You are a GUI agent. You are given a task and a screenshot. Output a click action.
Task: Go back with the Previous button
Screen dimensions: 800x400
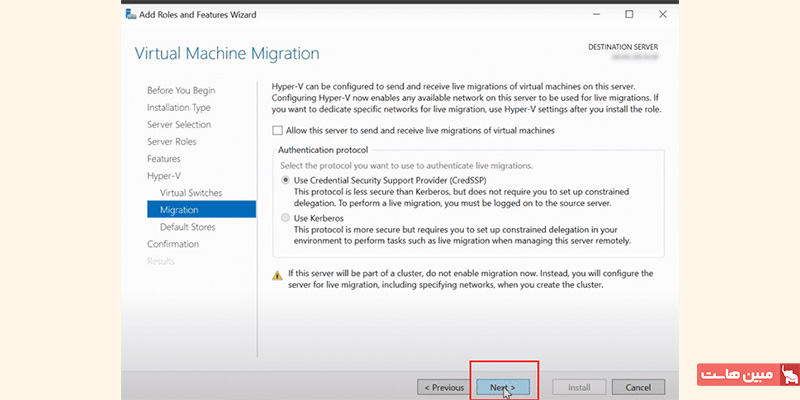[x=444, y=388]
